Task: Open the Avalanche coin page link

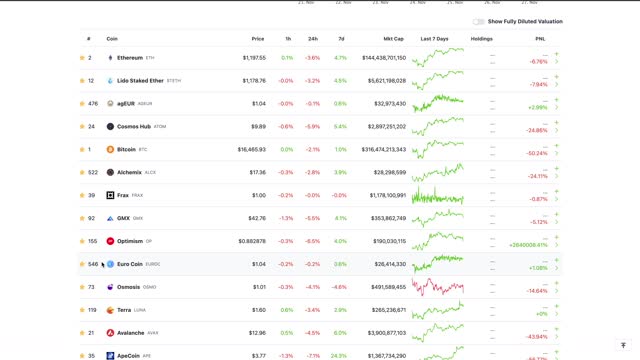Action: click(131, 333)
